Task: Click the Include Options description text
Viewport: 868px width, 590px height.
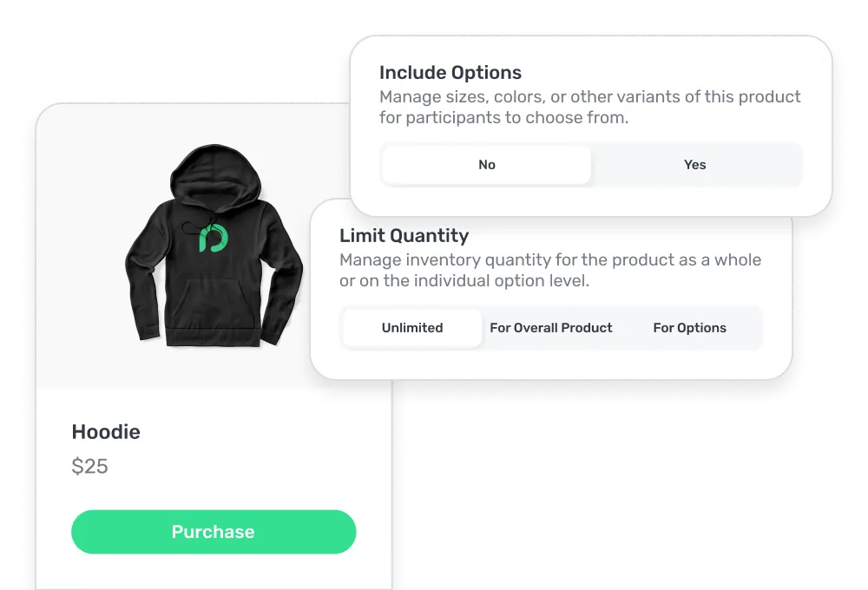Action: (589, 107)
